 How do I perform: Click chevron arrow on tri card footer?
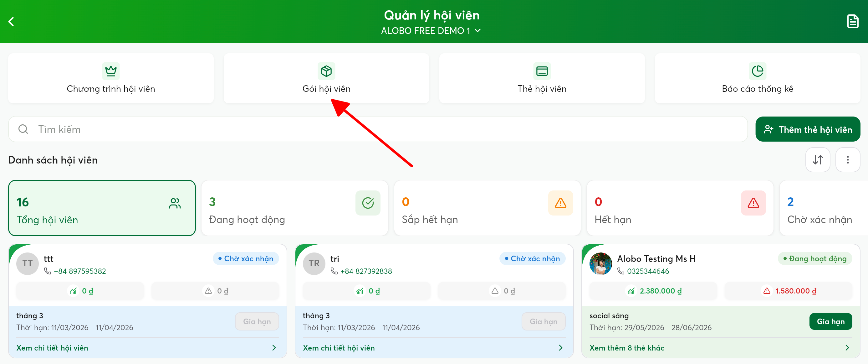click(560, 348)
